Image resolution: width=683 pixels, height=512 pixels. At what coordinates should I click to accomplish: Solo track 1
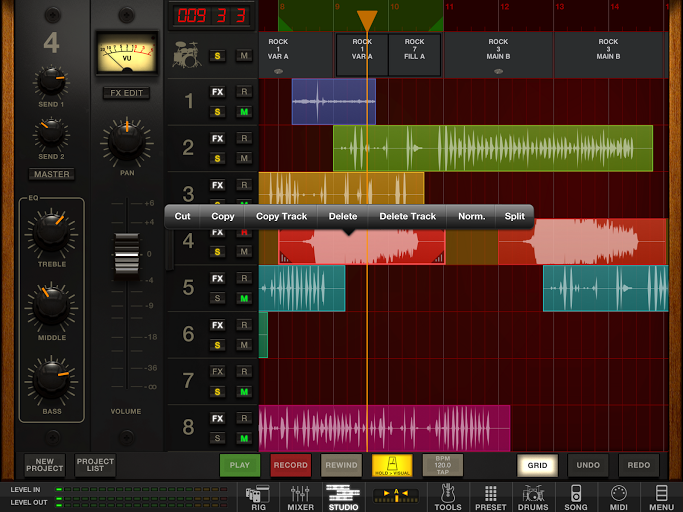pyautogui.click(x=217, y=112)
